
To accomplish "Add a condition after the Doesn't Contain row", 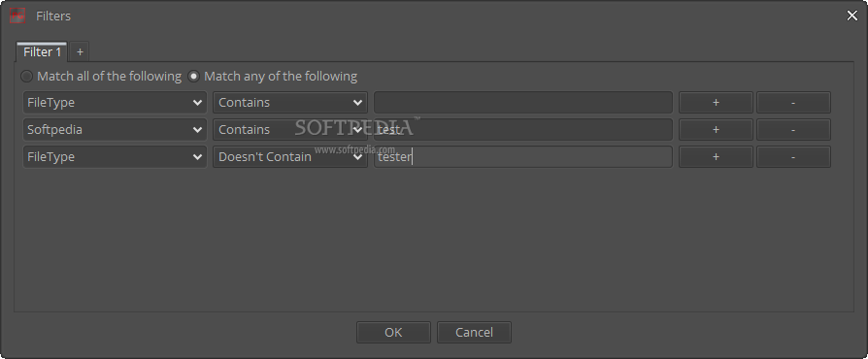I will [716, 156].
